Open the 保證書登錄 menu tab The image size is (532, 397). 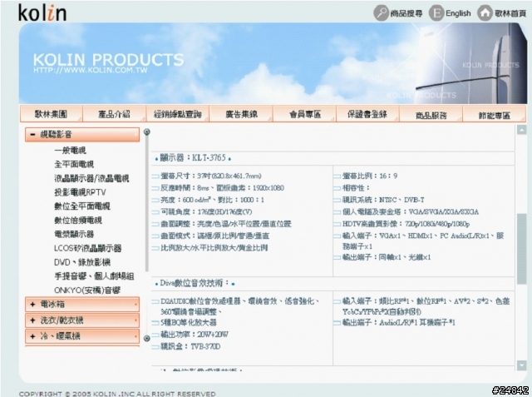coord(367,114)
